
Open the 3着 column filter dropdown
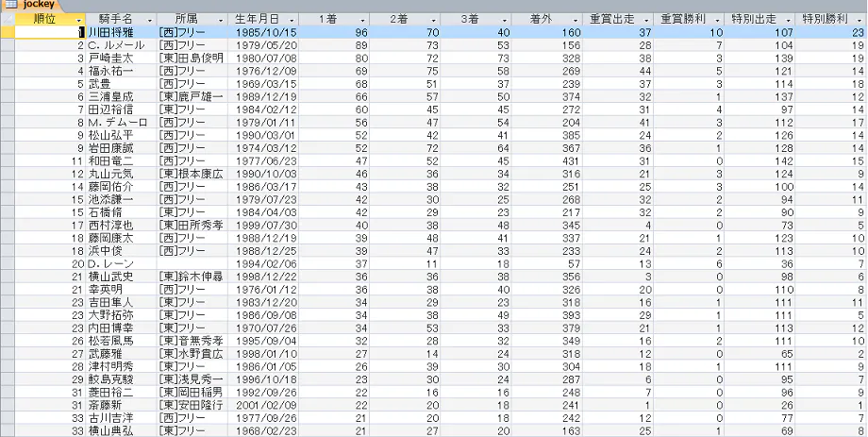click(x=505, y=20)
